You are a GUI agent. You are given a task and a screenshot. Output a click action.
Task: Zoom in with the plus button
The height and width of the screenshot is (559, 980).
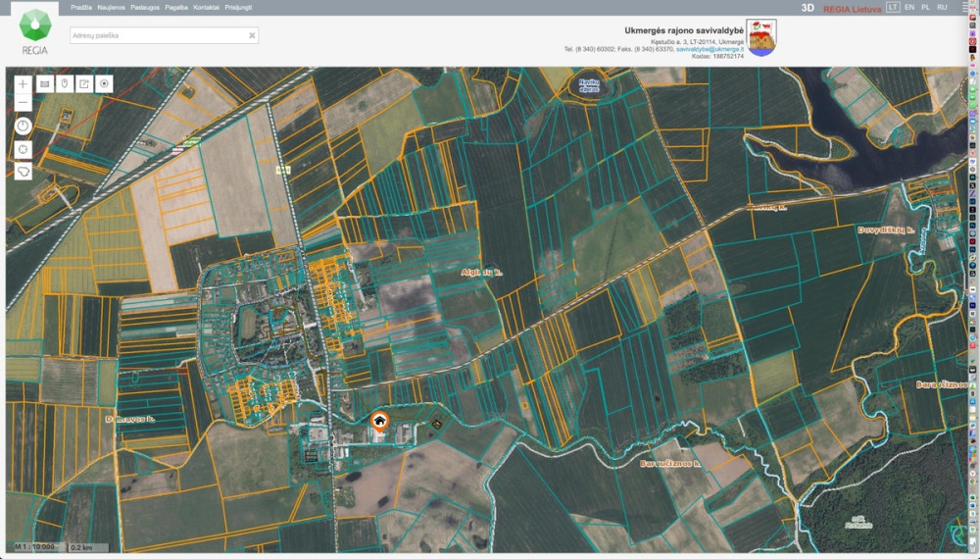[24, 83]
